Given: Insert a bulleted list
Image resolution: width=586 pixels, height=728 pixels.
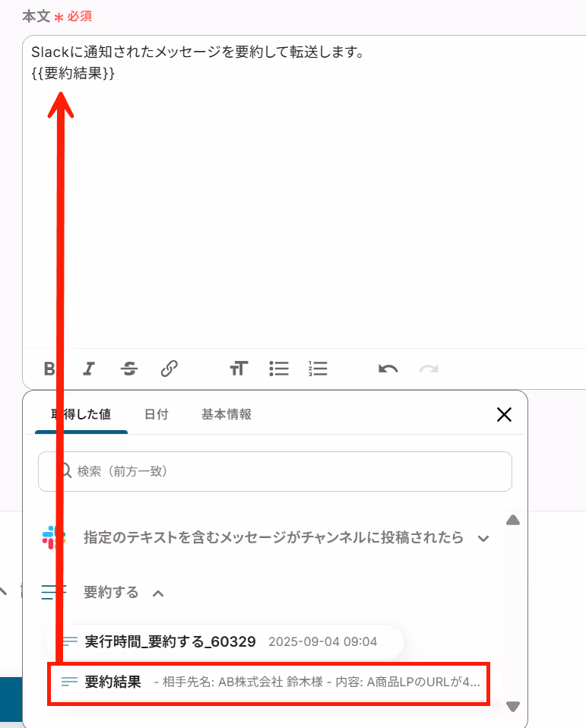Looking at the screenshot, I should [279, 369].
